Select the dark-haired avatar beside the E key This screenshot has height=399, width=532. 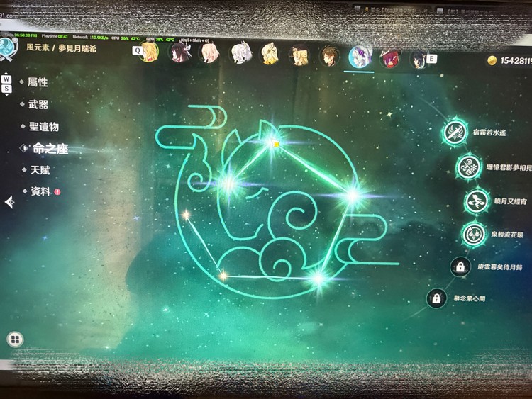pos(418,60)
